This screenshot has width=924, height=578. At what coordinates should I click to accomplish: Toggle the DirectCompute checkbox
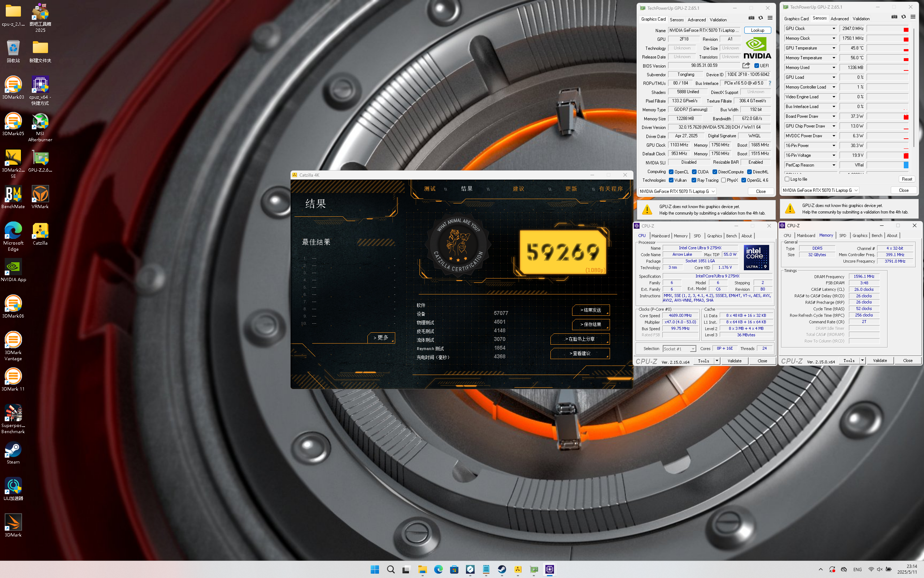[x=715, y=172]
